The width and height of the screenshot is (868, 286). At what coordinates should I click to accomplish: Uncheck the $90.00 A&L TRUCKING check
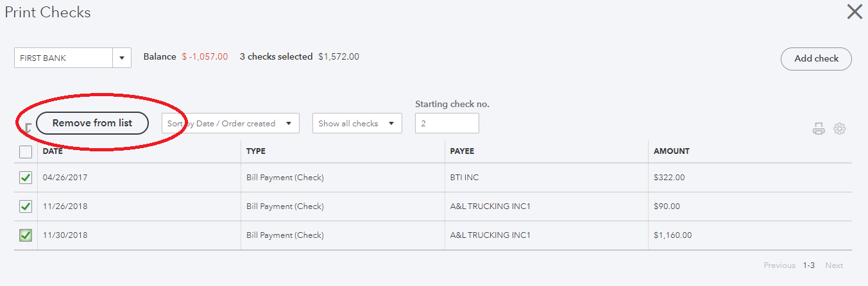click(26, 206)
